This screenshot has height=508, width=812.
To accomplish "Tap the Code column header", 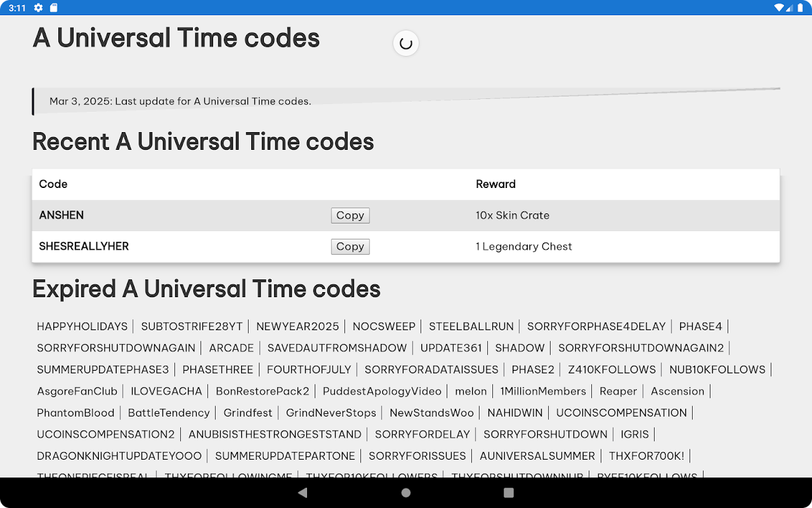I will [x=53, y=184].
